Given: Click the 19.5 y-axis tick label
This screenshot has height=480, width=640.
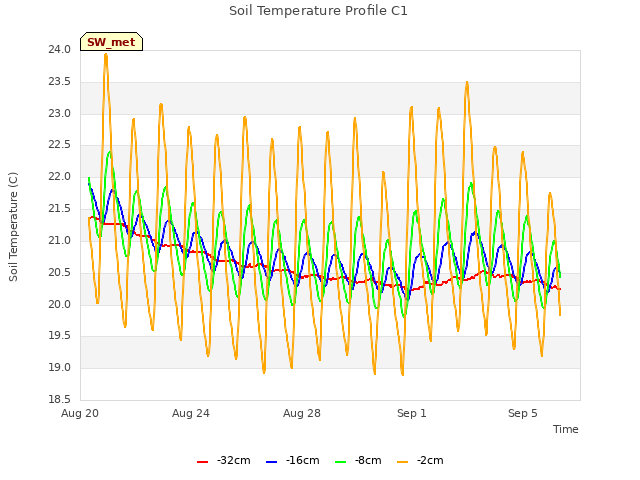Looking at the screenshot, I should (x=60, y=336).
